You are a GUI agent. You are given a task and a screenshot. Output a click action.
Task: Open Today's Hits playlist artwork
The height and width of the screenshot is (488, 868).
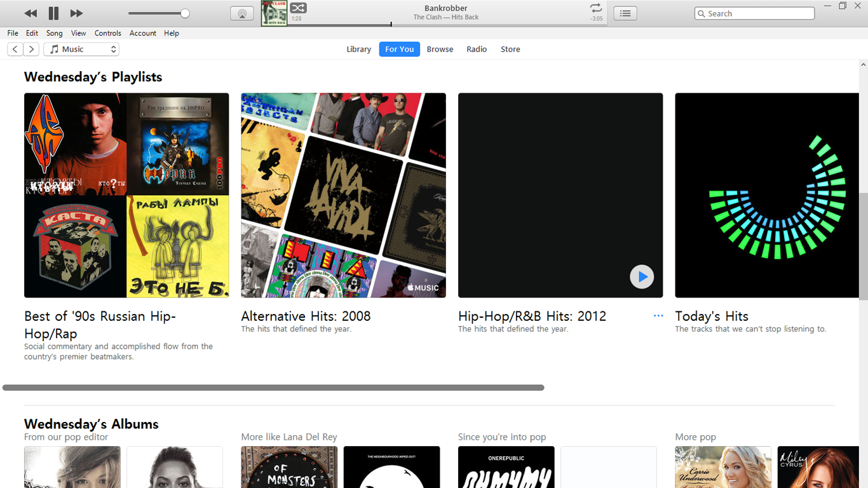767,195
